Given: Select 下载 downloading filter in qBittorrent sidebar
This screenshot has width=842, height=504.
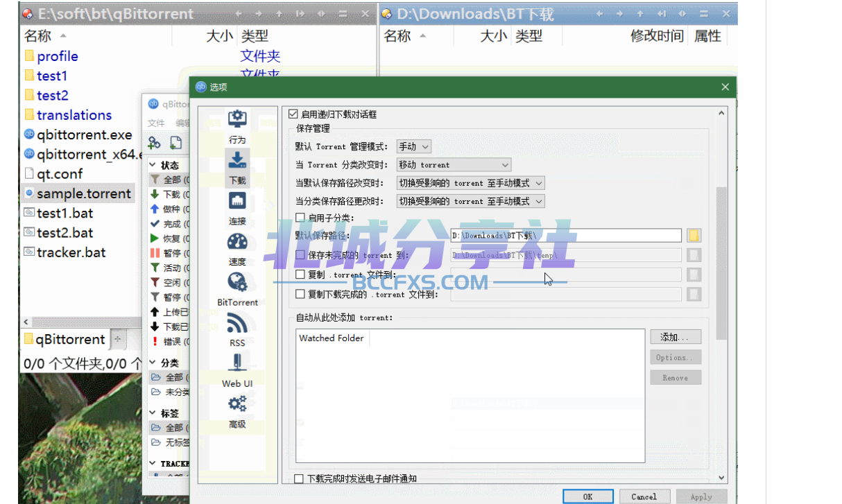Looking at the screenshot, I should (x=170, y=194).
